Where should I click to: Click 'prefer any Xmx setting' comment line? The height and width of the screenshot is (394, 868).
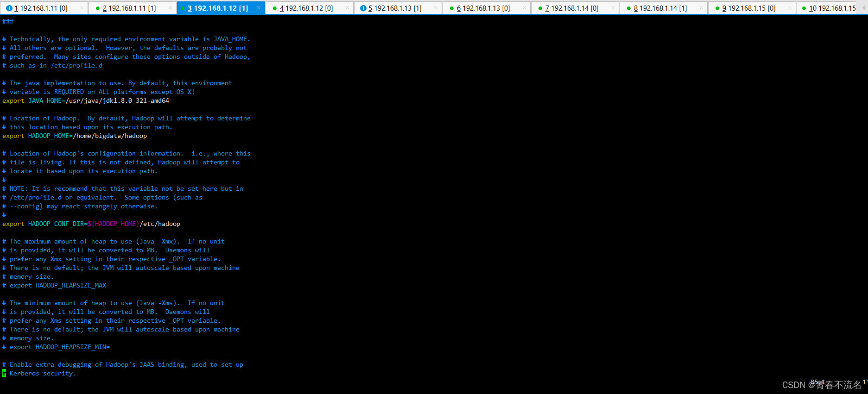(x=112, y=259)
